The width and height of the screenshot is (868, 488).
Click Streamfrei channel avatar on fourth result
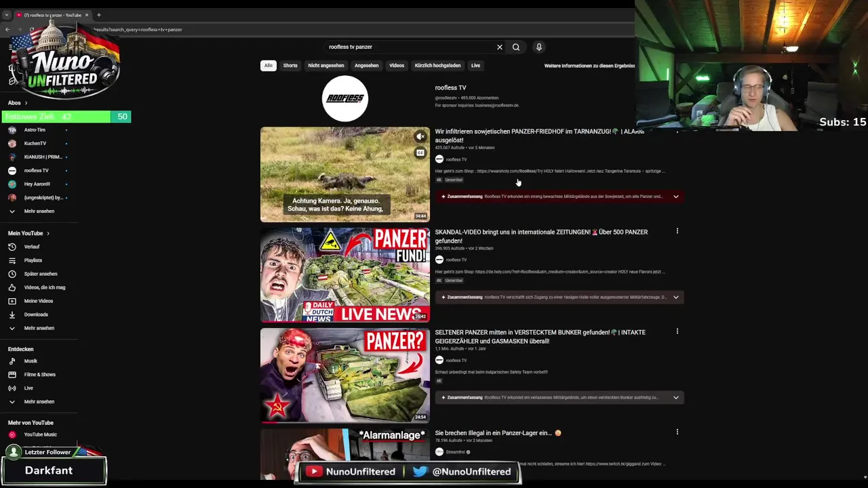439,452
